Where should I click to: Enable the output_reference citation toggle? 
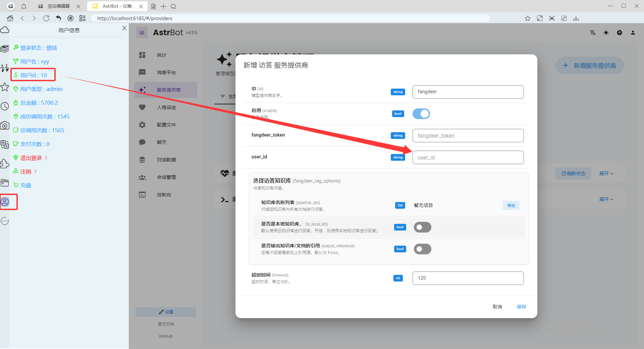(x=422, y=249)
